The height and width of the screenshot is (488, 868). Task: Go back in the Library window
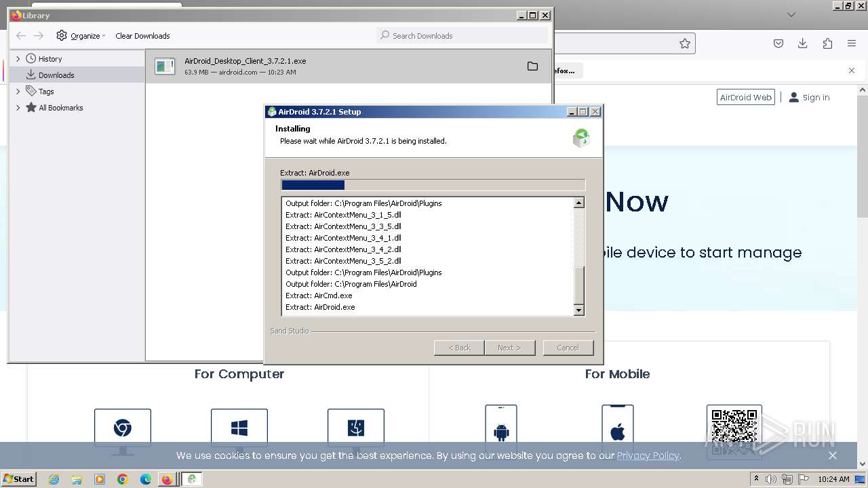pos(21,35)
